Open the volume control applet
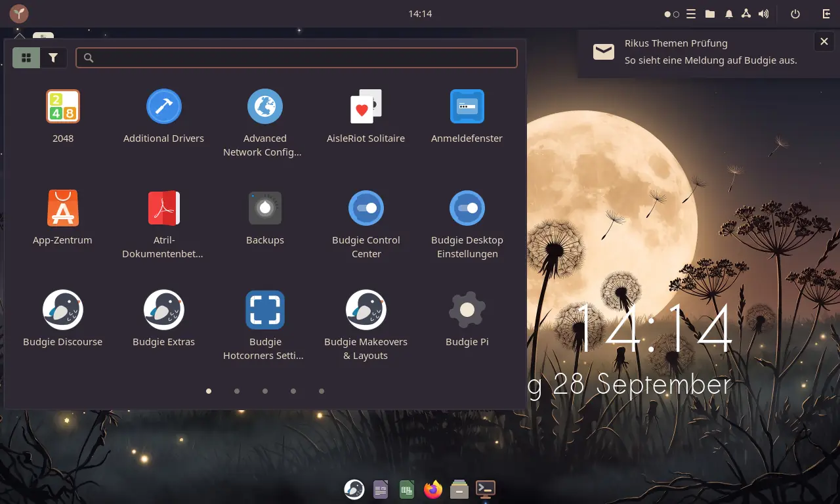Viewport: 840px width, 504px height. 763,14
